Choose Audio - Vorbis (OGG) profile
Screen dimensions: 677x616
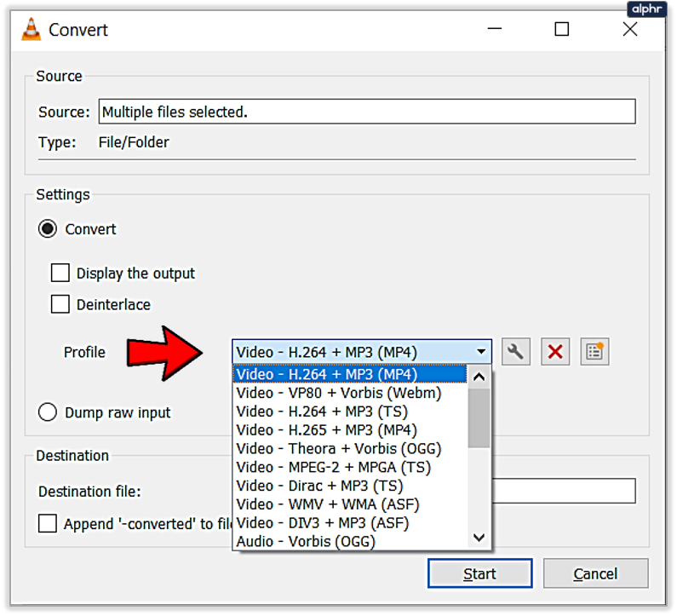coord(350,541)
